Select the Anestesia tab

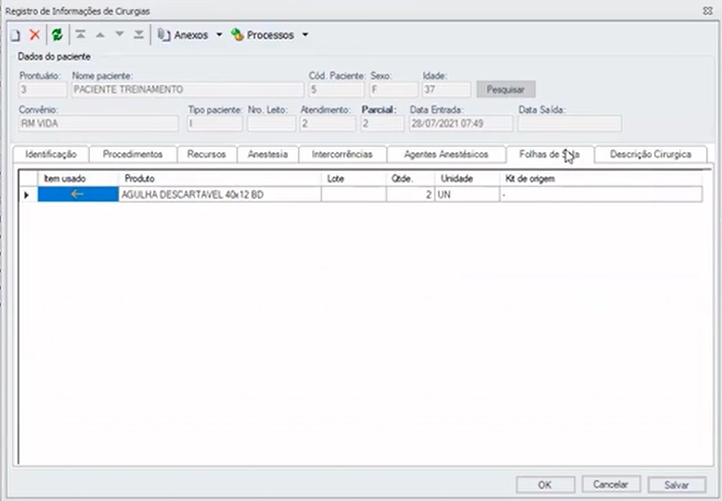click(x=268, y=154)
